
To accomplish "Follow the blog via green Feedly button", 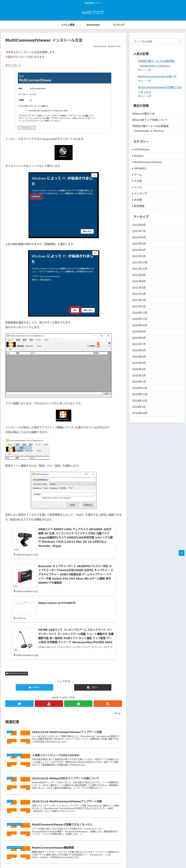I will [78, 704].
